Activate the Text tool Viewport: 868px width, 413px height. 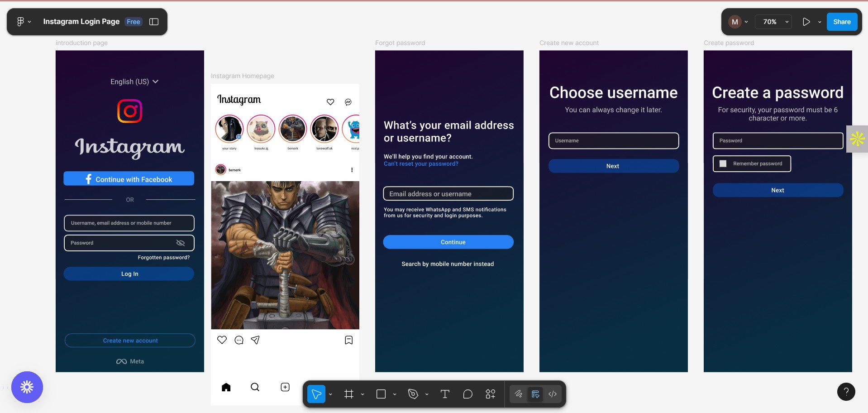coord(445,394)
